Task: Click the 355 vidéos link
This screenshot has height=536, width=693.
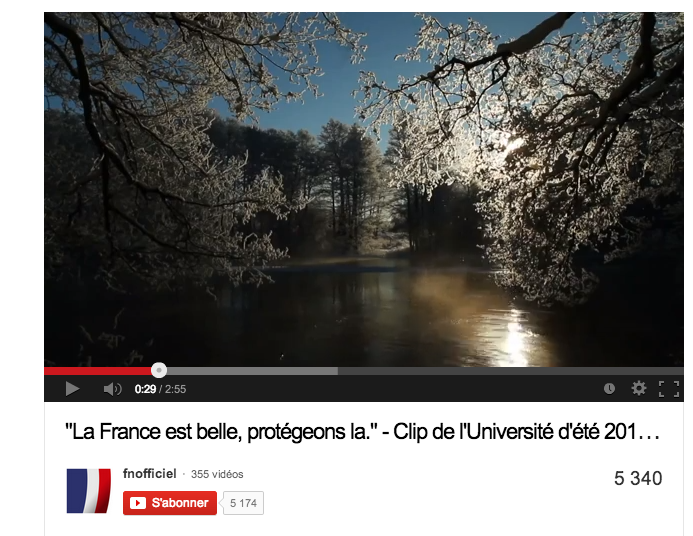Action: click(217, 474)
